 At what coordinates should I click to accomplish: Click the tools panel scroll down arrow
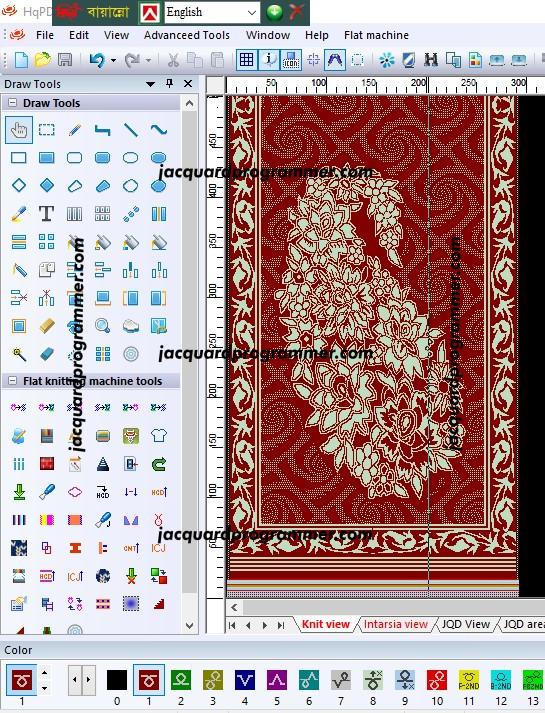(190, 626)
